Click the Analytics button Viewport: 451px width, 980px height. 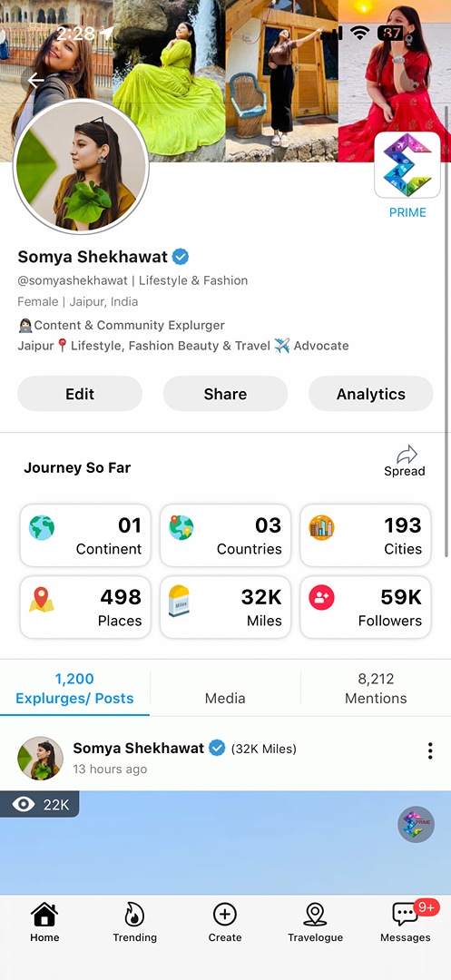(x=371, y=394)
